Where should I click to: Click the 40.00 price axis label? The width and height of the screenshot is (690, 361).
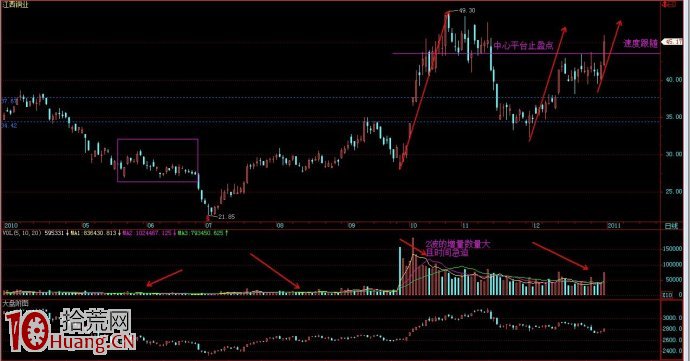pyautogui.click(x=674, y=80)
